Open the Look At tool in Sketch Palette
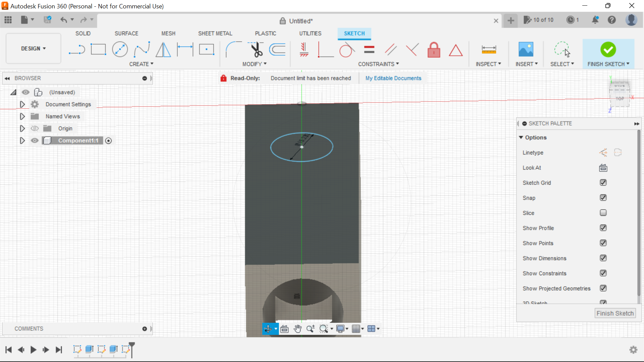Image resolution: width=644 pixels, height=362 pixels. click(x=603, y=168)
